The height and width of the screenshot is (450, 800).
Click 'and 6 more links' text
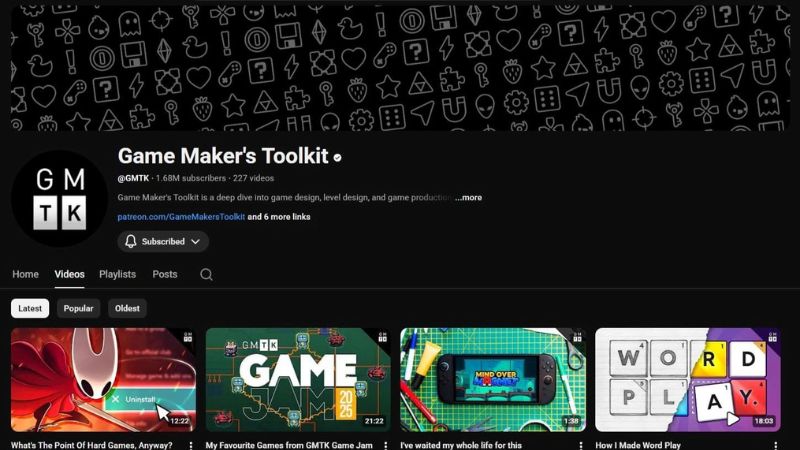(x=279, y=217)
